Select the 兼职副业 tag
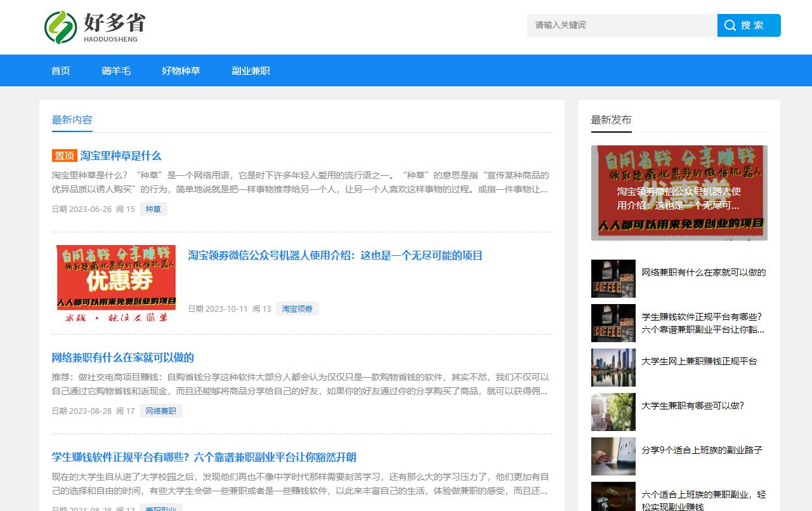Viewport: 812px width, 511px height. [x=161, y=508]
